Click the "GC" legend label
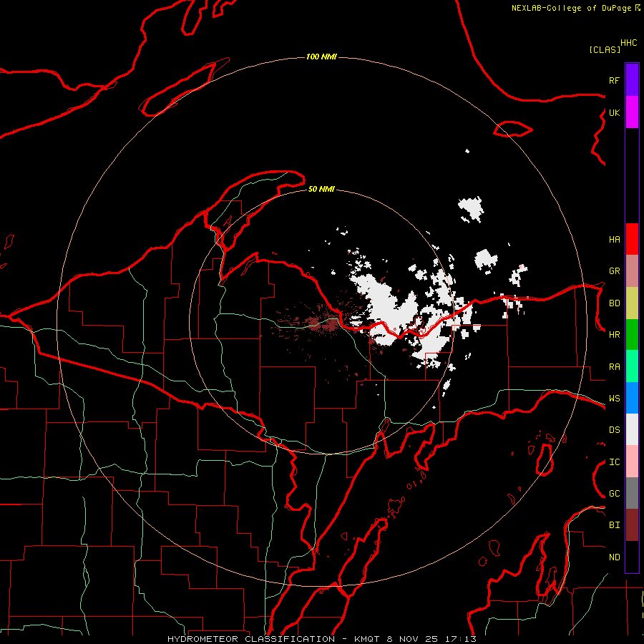Viewport: 644px width, 644px height. tap(614, 494)
